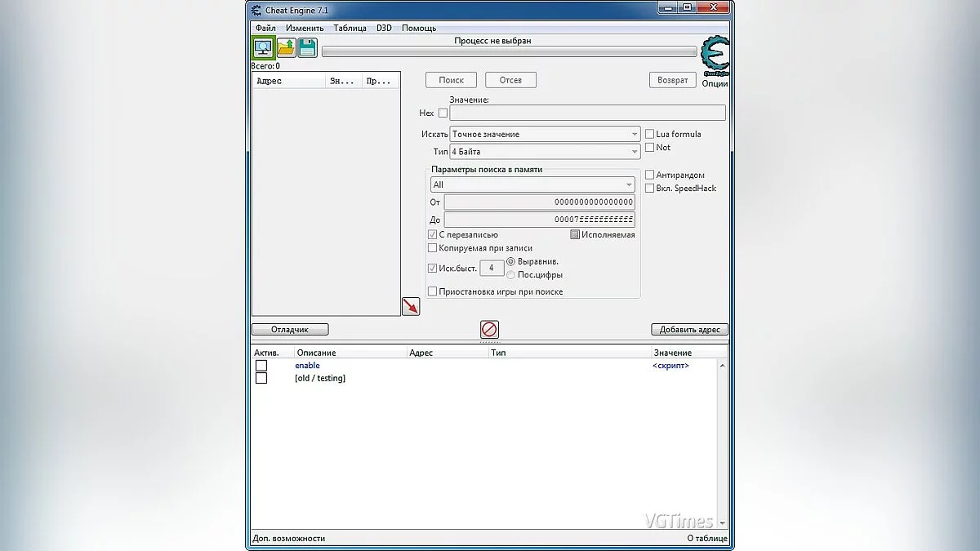
Task: Click the save floppy disk icon
Action: 307,48
